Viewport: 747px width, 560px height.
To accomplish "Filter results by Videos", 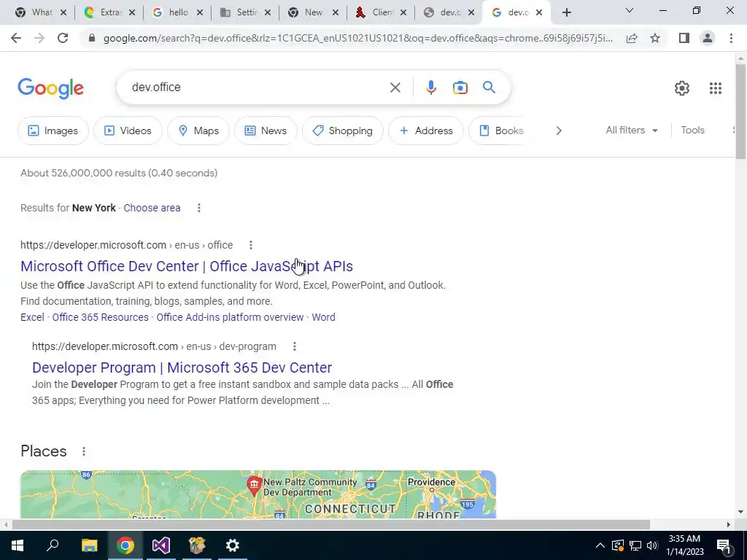I will (x=128, y=131).
